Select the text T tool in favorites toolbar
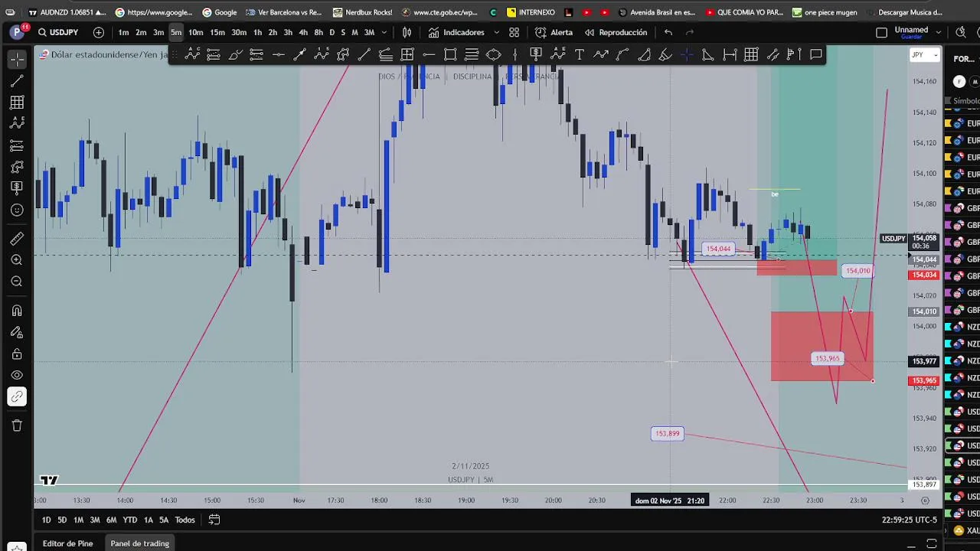 coord(580,54)
